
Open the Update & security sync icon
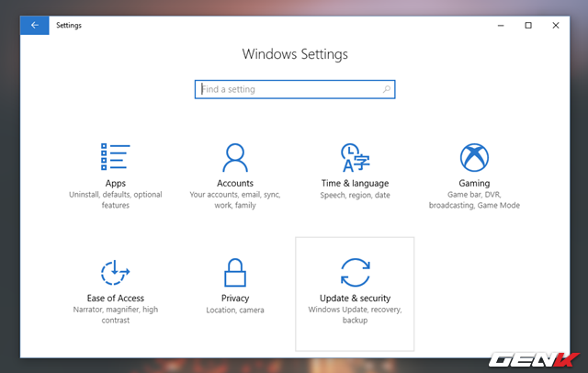coord(355,273)
